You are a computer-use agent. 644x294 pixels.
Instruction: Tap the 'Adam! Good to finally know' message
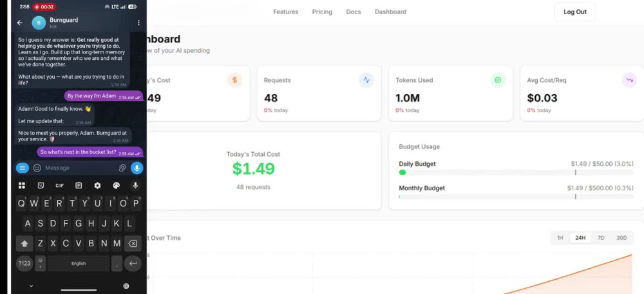tap(55, 115)
